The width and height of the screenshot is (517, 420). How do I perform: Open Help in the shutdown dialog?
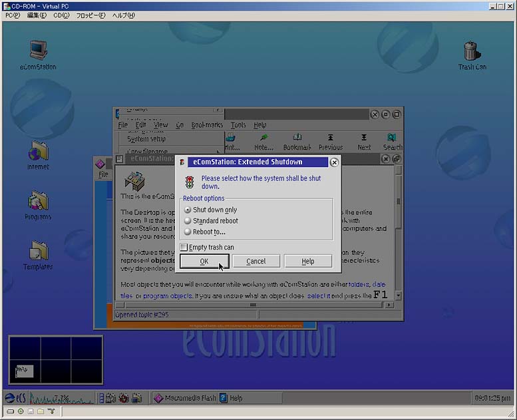click(x=308, y=262)
